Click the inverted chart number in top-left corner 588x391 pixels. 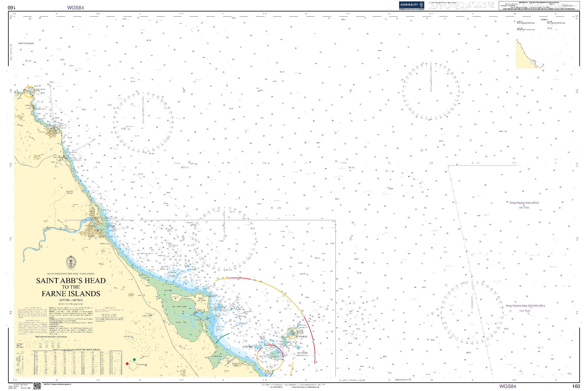(x=11, y=8)
